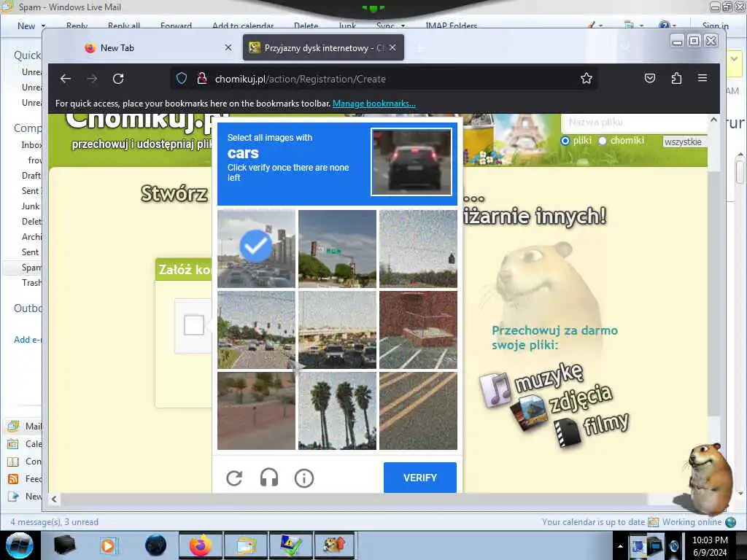The width and height of the screenshot is (747, 560).
Task: Open Newsgroups section in Live Mail sidebar
Action: (x=25, y=496)
